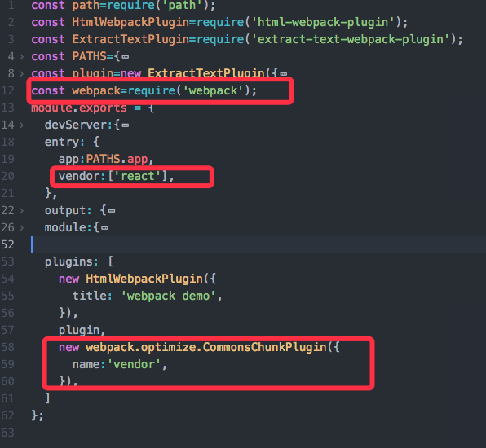The image size is (486, 448).
Task: Click line number 20 in gutter
Action: [8, 176]
